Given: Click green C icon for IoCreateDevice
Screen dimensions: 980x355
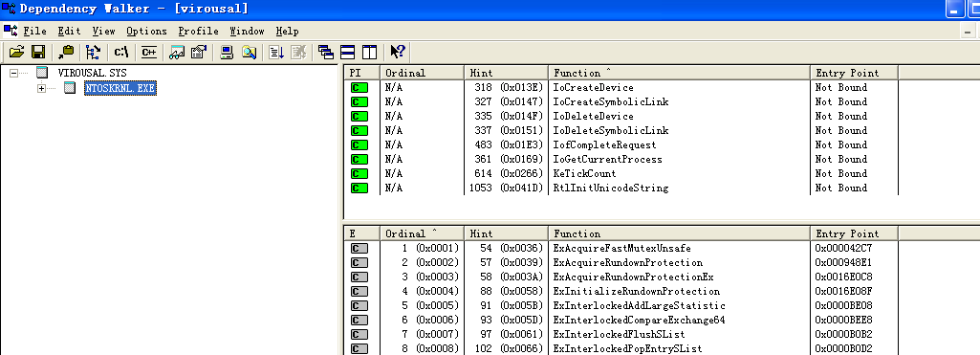Looking at the screenshot, I should pos(359,87).
